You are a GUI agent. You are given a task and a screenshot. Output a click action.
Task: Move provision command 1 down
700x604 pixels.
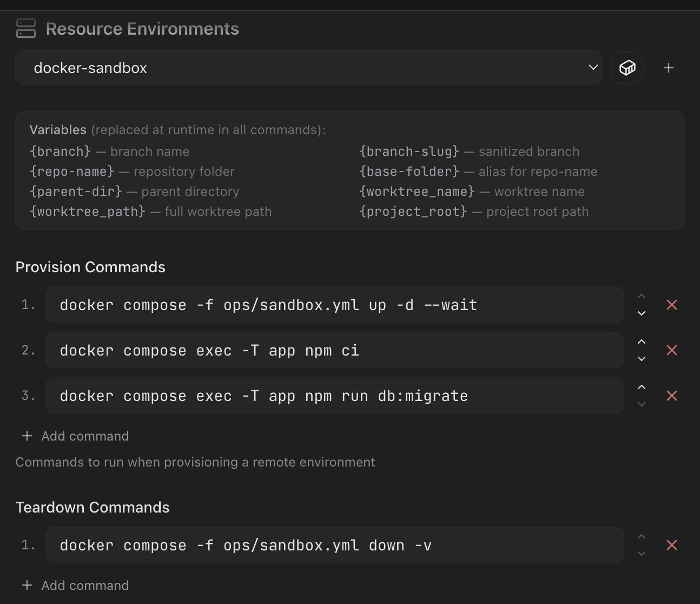coord(642,313)
